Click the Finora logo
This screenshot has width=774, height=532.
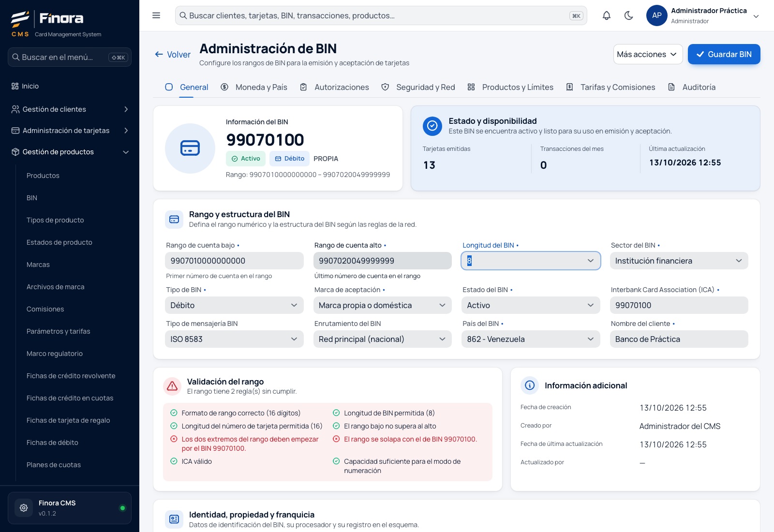(x=47, y=19)
